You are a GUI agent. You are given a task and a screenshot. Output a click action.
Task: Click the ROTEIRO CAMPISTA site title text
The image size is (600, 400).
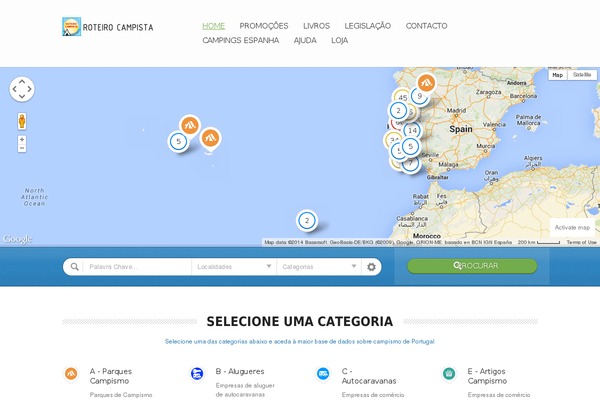[118, 27]
